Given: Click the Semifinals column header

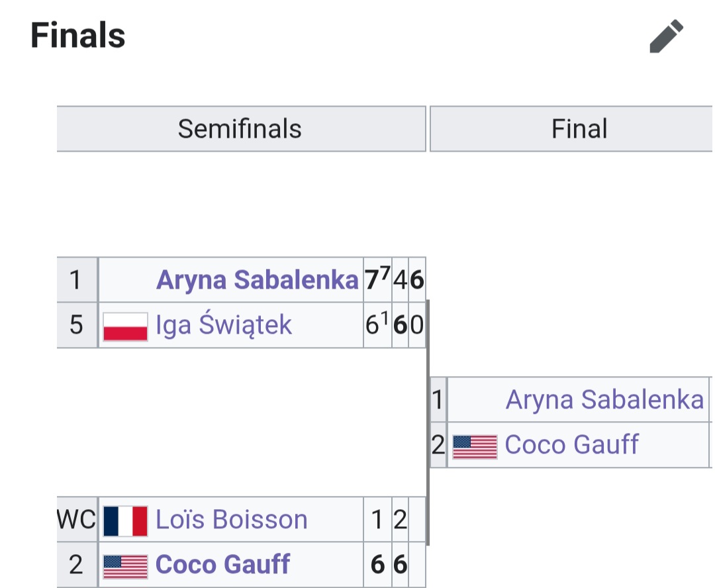Looking at the screenshot, I should 240,129.
